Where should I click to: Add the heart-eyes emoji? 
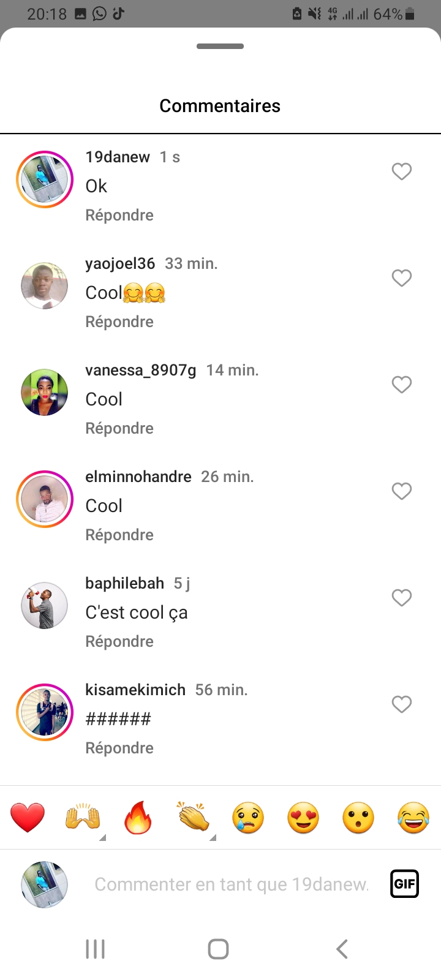point(303,818)
